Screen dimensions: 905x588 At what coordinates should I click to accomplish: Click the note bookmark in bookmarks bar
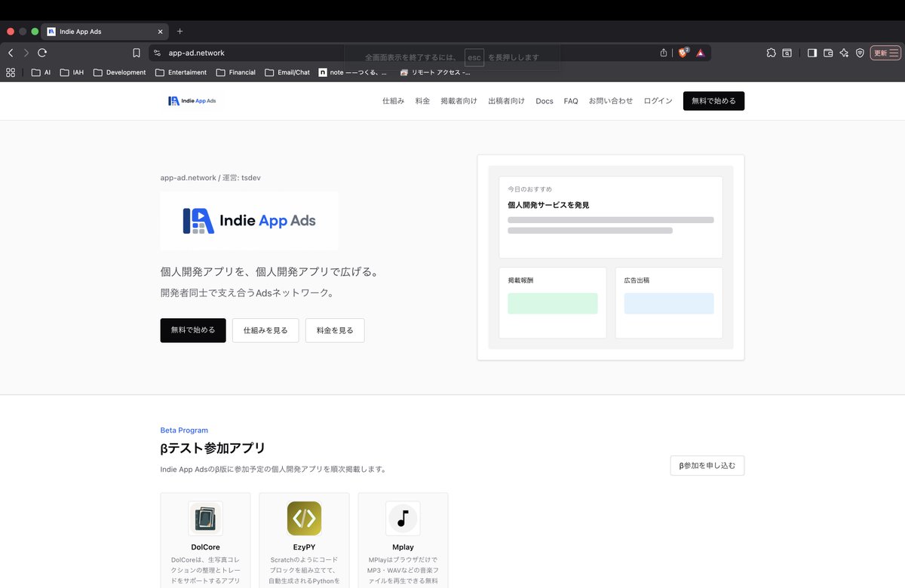point(353,72)
